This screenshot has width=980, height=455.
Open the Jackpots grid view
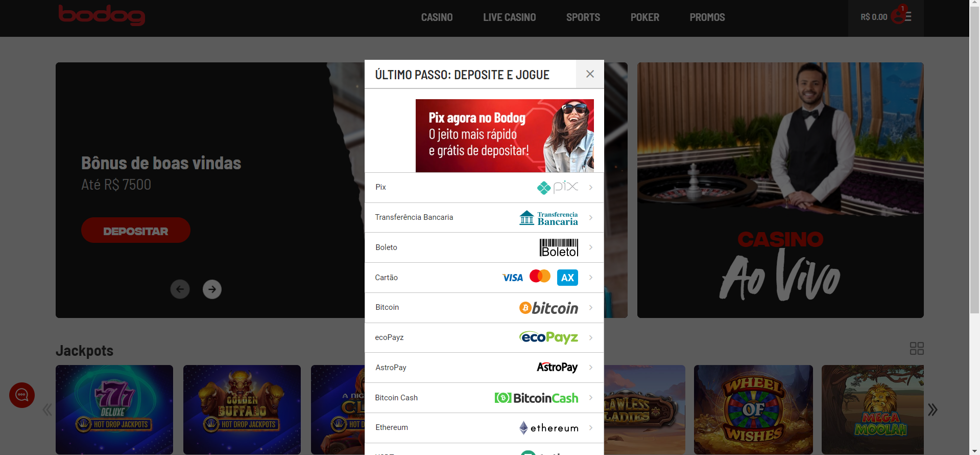click(917, 349)
